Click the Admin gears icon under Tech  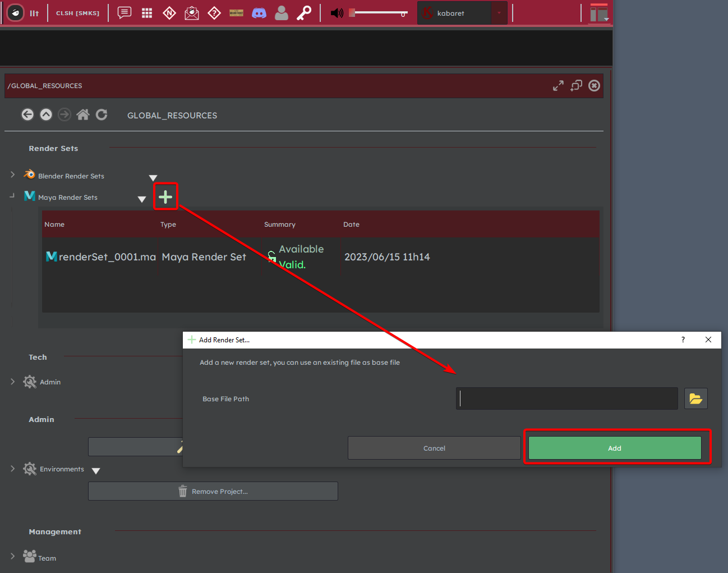[30, 382]
